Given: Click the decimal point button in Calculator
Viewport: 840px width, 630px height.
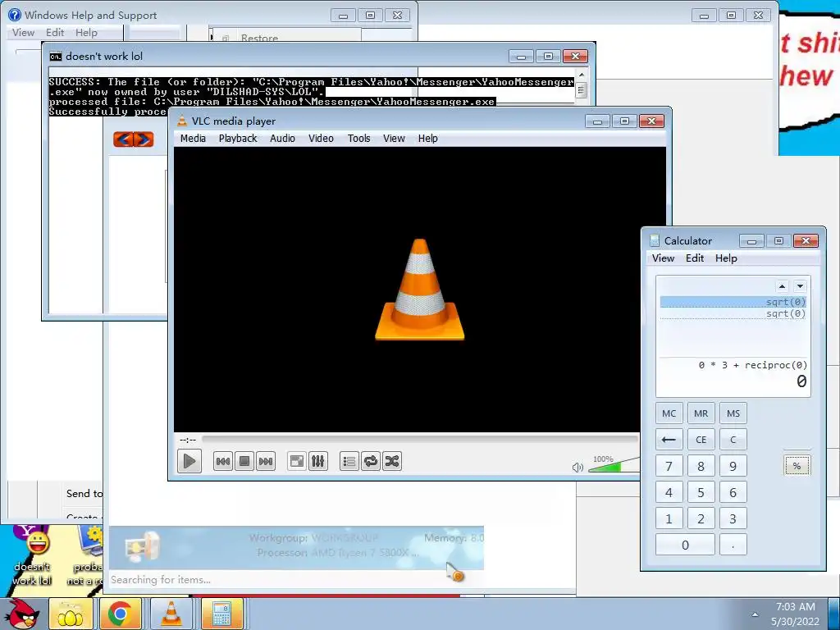Looking at the screenshot, I should click(733, 545).
